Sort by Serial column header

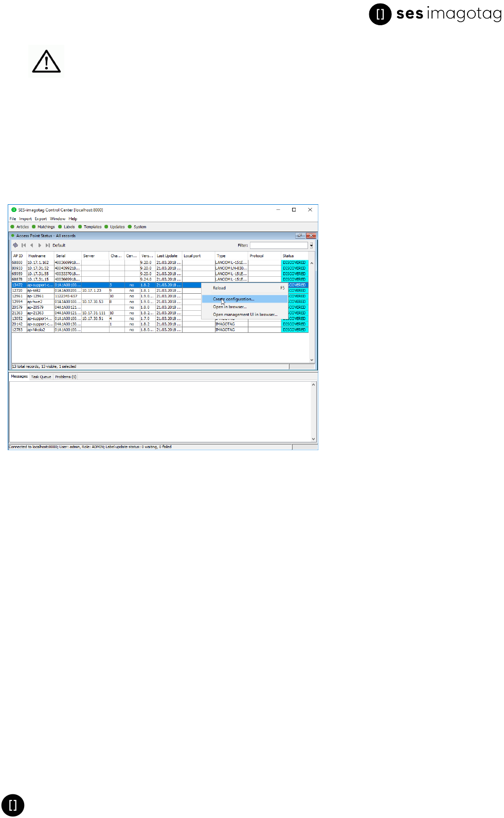(68, 256)
